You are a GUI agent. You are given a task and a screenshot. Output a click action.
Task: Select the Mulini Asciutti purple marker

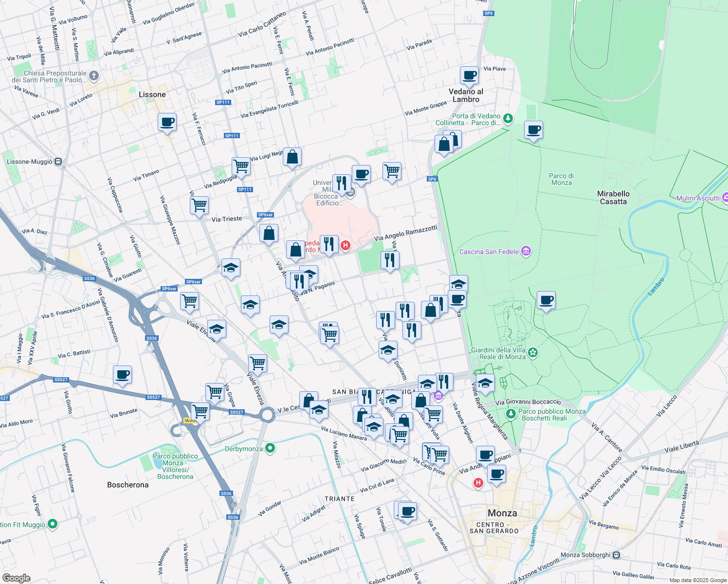(725, 198)
